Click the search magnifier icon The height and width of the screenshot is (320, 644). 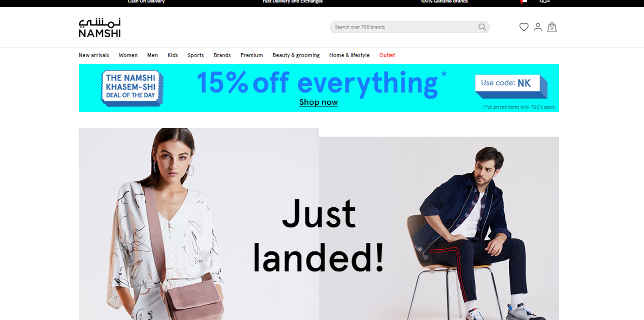coord(482,27)
